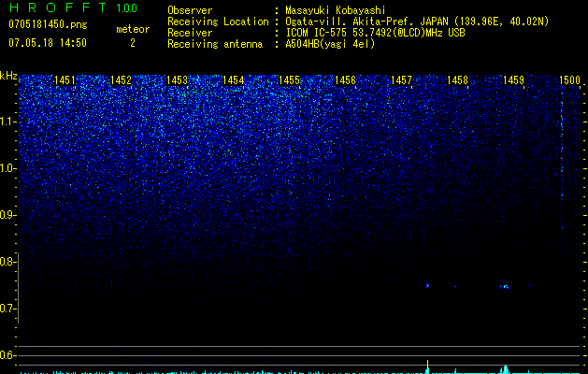Select time marker 1456 on the axis
The height and width of the screenshot is (374, 588).
pos(345,80)
